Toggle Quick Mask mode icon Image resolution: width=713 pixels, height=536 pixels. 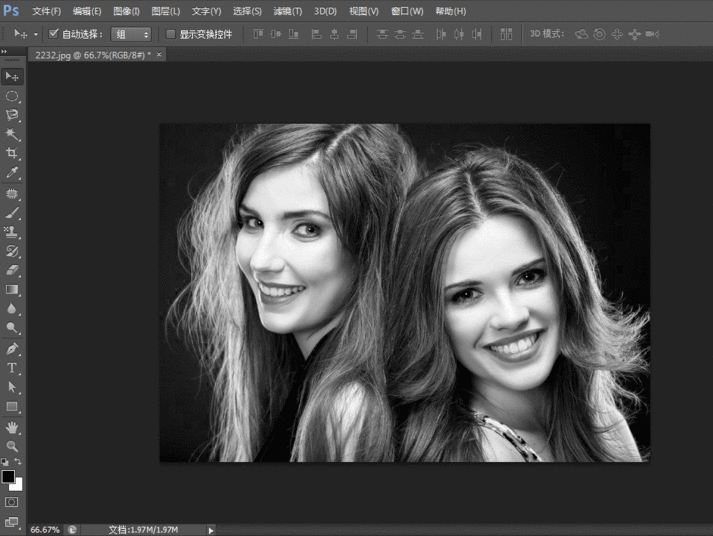[12, 501]
